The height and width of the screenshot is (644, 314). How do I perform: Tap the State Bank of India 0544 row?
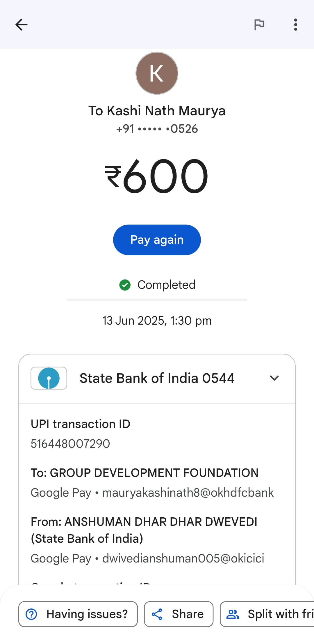coord(157,378)
